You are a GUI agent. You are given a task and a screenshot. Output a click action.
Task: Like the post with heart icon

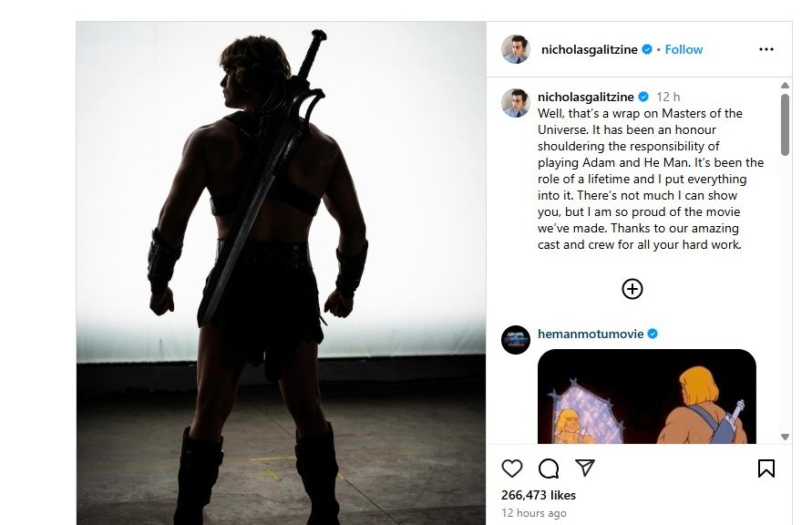coord(512,468)
